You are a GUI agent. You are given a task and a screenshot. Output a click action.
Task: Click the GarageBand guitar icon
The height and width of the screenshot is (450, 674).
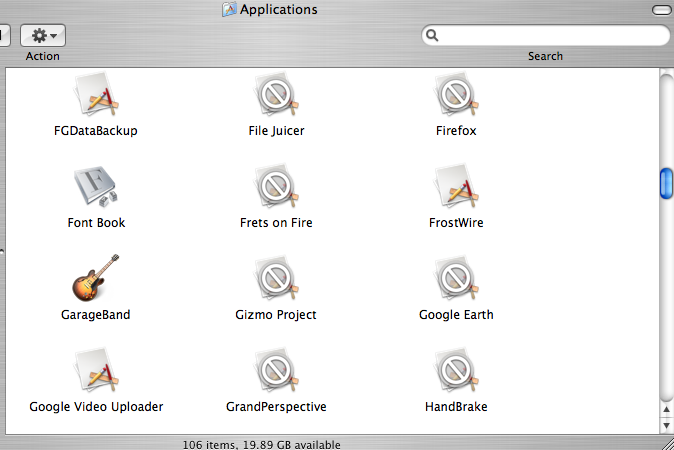tap(96, 278)
